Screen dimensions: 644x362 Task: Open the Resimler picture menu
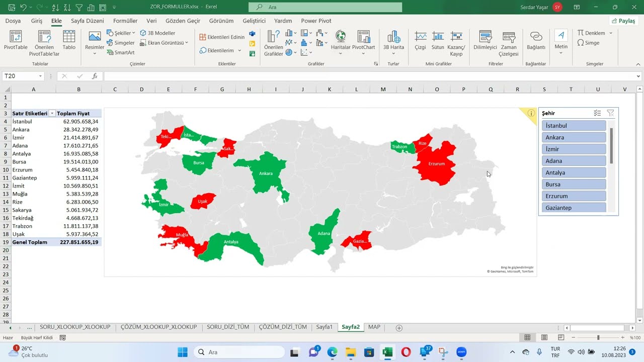pyautogui.click(x=95, y=43)
